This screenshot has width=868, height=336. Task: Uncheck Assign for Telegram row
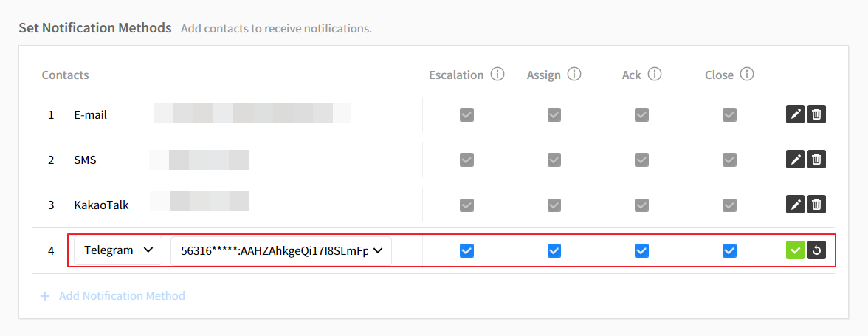click(x=554, y=251)
